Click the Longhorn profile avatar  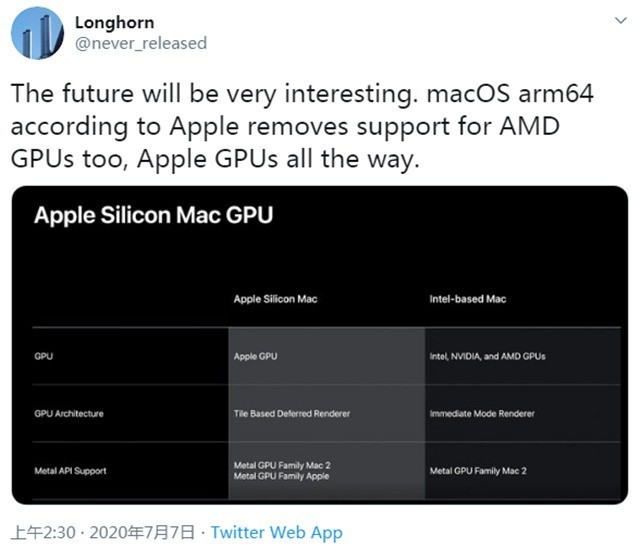tap(37, 32)
